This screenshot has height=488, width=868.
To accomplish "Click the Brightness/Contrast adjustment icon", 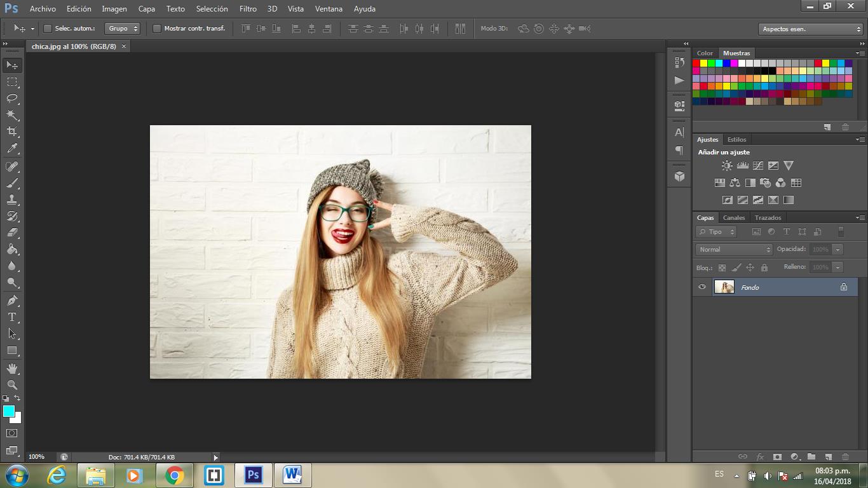I will coord(727,166).
